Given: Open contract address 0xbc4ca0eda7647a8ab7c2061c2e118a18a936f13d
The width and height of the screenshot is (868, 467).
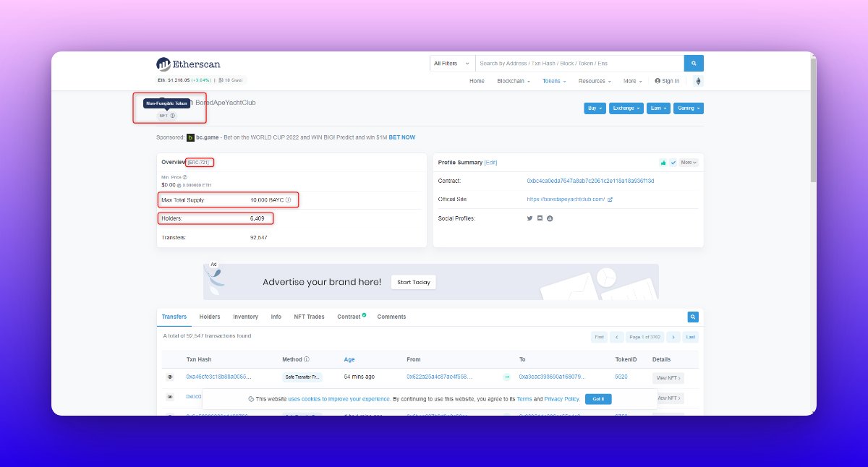Looking at the screenshot, I should click(590, 181).
